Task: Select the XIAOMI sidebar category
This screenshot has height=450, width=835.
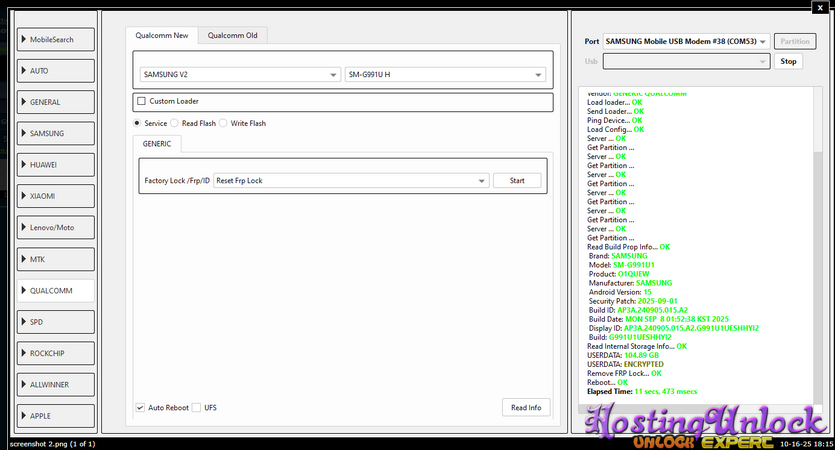Action: pos(57,196)
